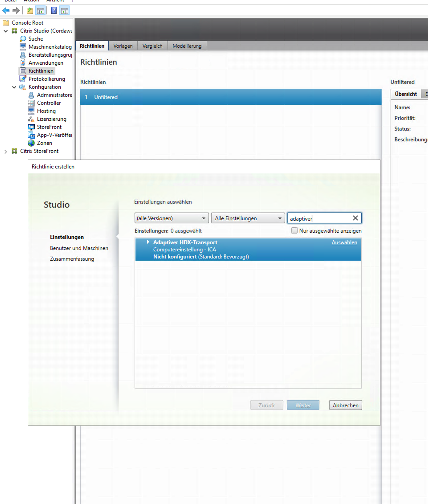Collapse the Konfiguration tree node
Screen dimensions: 428x504
[x=14, y=87]
